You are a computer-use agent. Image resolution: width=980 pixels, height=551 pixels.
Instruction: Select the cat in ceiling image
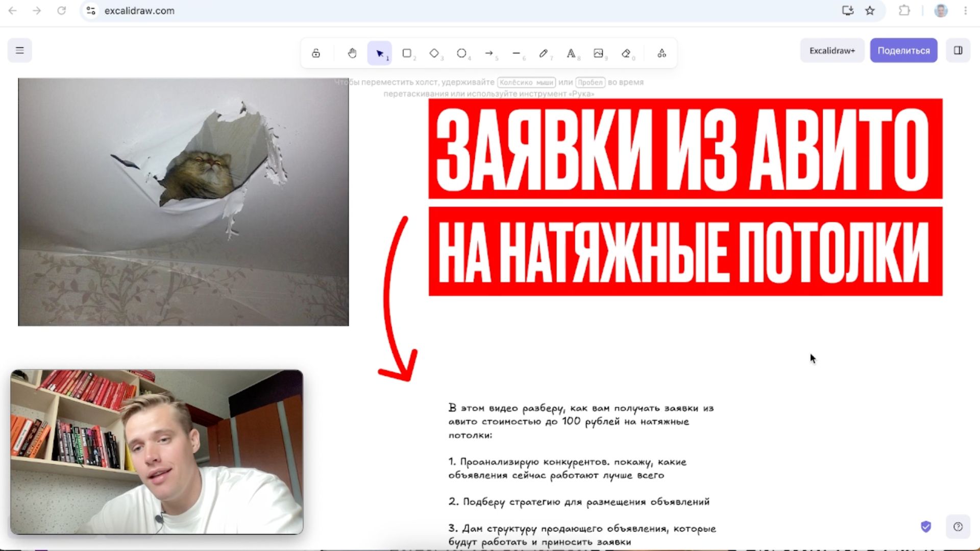tap(183, 202)
